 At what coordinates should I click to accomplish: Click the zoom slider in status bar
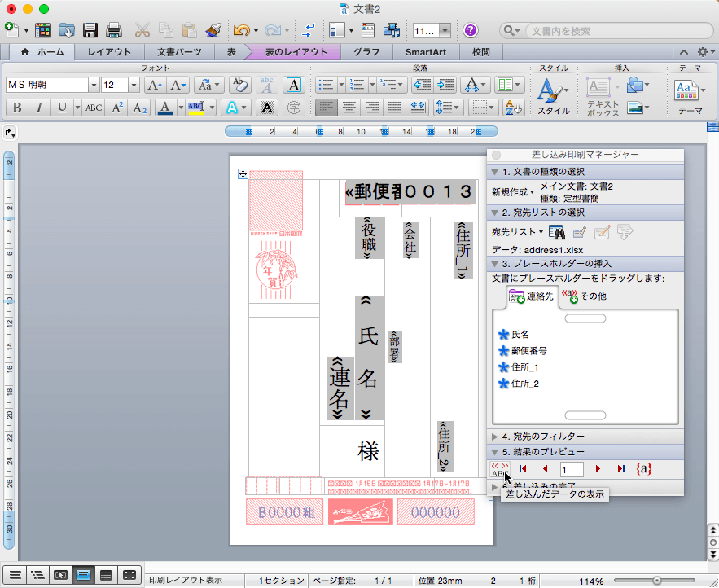[x=656, y=581]
